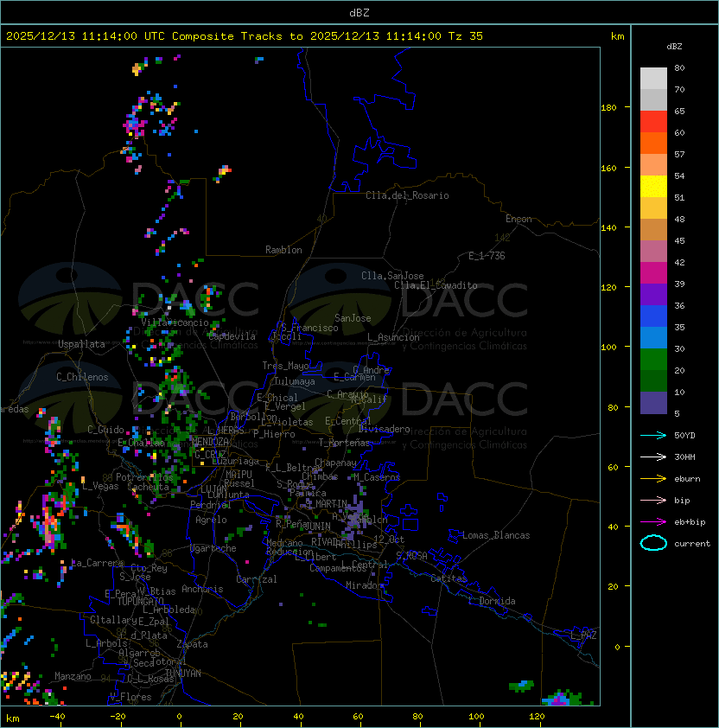This screenshot has height=728, width=719.
Task: Select the green 30 dBZ legend swatch
Action: [653, 360]
